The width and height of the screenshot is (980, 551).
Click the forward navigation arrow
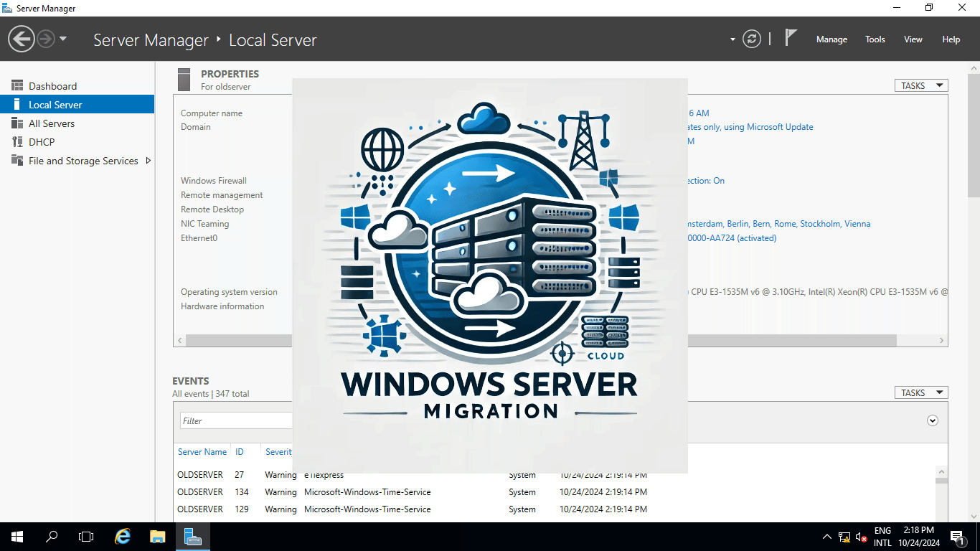click(x=46, y=39)
